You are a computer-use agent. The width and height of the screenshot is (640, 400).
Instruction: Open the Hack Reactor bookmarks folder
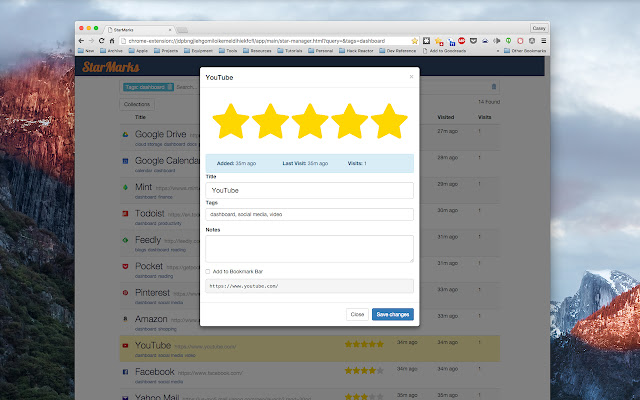click(x=356, y=51)
